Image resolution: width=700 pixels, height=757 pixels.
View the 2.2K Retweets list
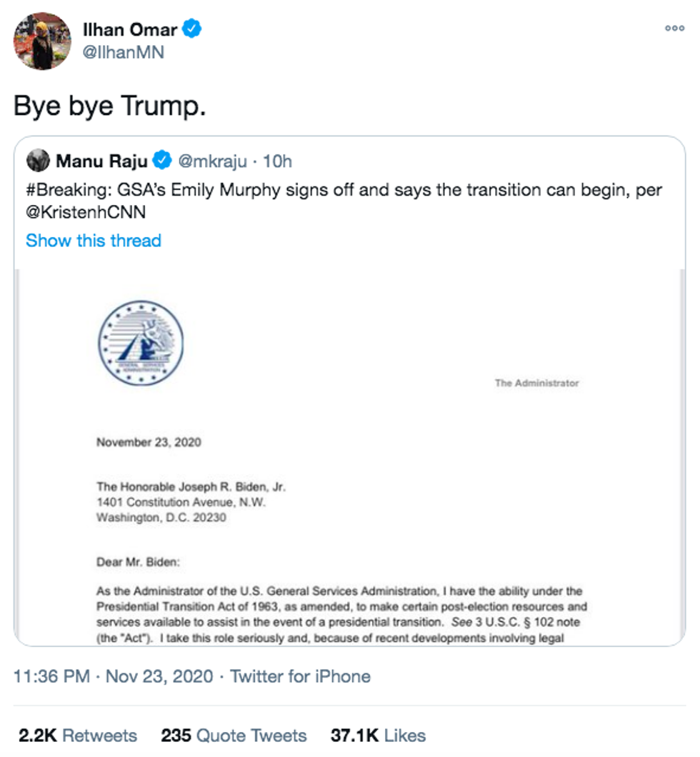(x=77, y=736)
